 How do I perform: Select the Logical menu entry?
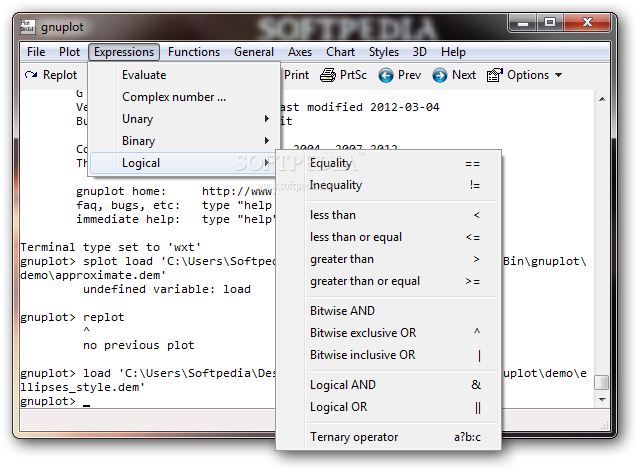click(x=184, y=163)
